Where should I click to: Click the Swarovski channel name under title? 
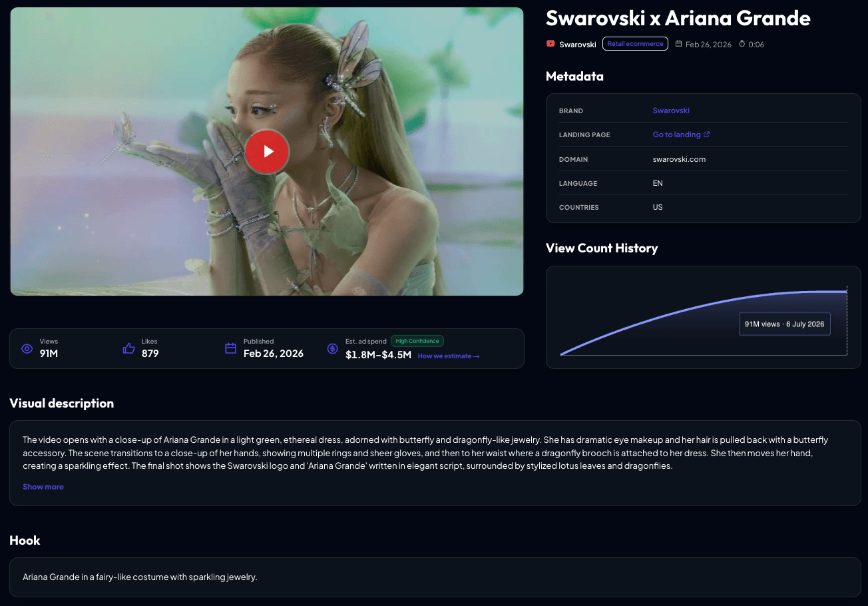pyautogui.click(x=578, y=45)
